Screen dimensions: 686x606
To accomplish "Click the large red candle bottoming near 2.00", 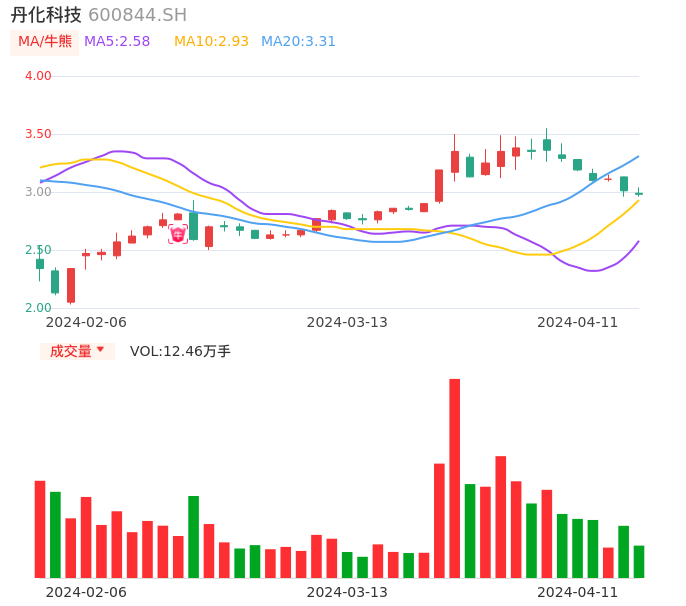I will click(x=71, y=285).
